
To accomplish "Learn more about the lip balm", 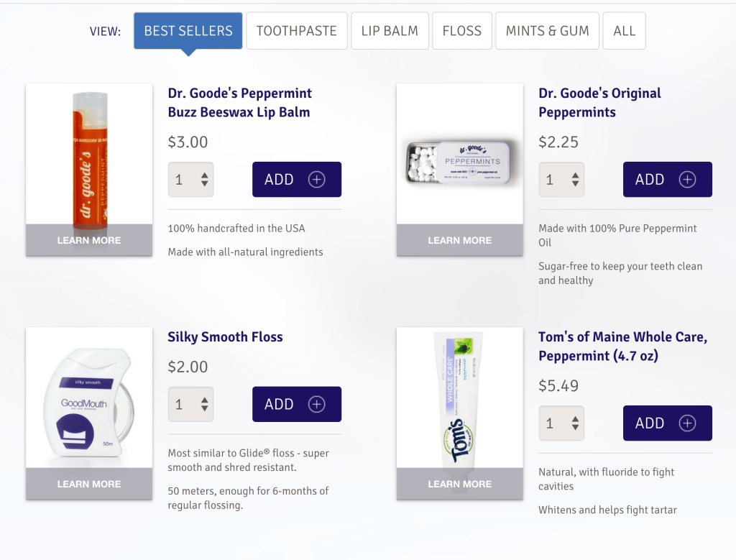I will 89,240.
